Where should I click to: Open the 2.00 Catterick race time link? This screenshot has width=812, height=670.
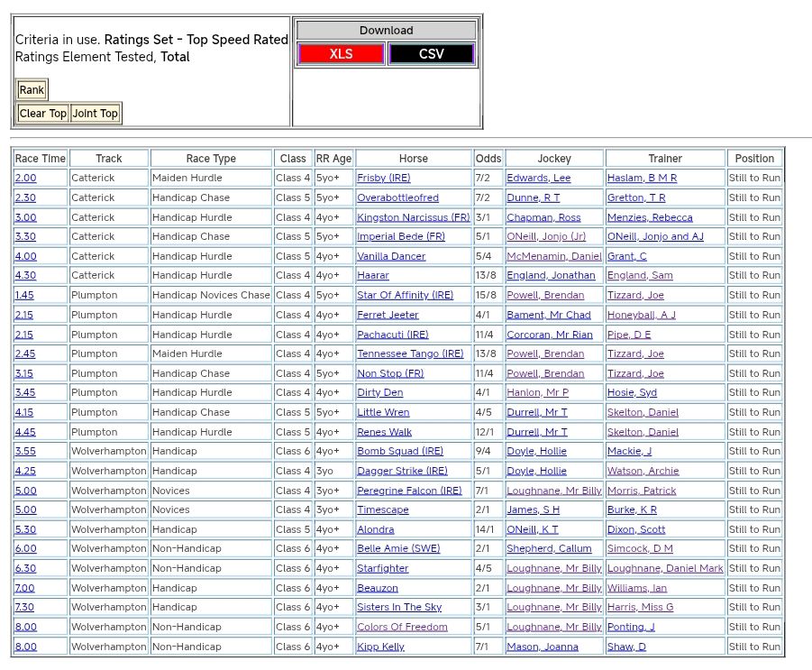pos(25,179)
